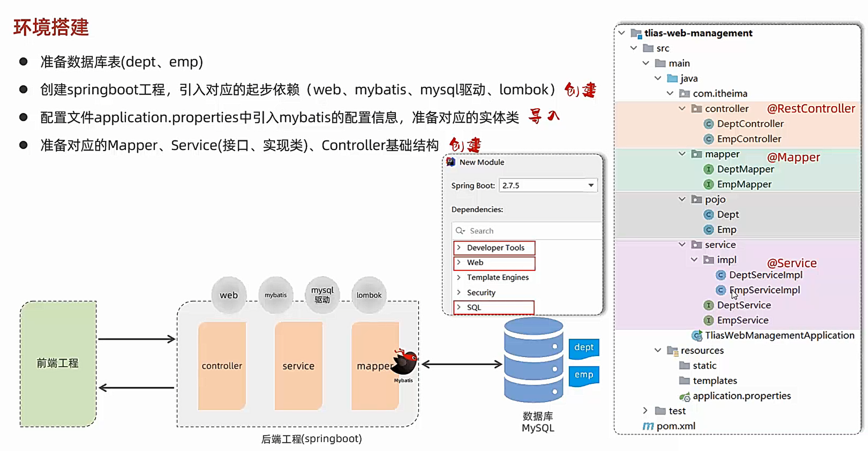The height and width of the screenshot is (451, 868).
Task: Expand the SQL dependency section
Action: [x=457, y=307]
